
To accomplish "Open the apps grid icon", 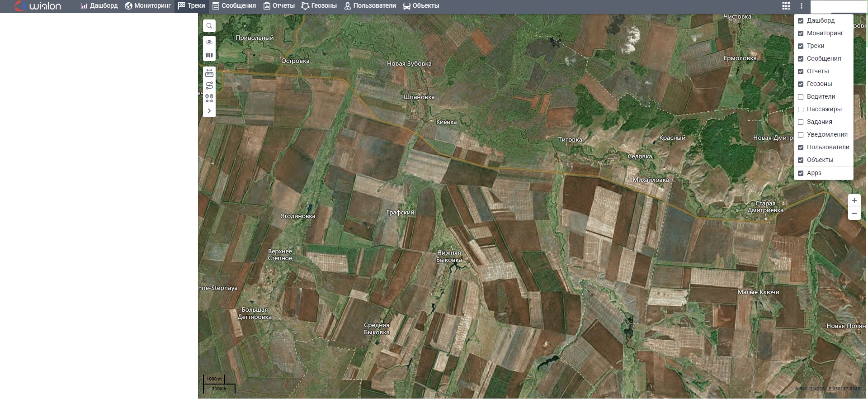I will (x=786, y=6).
